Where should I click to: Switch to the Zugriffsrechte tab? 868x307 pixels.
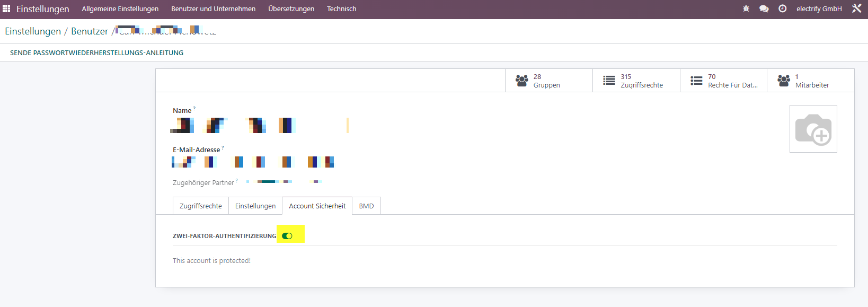(201, 206)
